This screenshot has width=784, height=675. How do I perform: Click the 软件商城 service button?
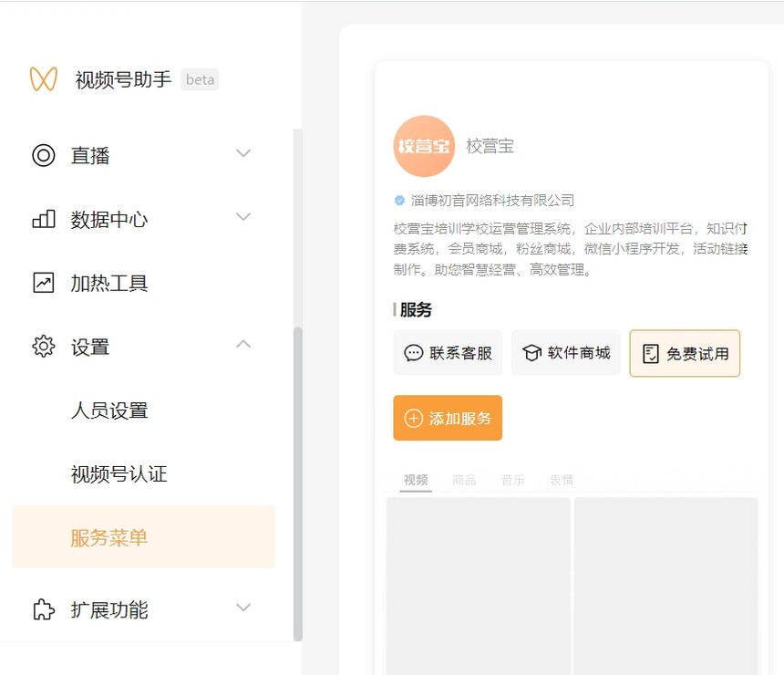[x=565, y=353]
